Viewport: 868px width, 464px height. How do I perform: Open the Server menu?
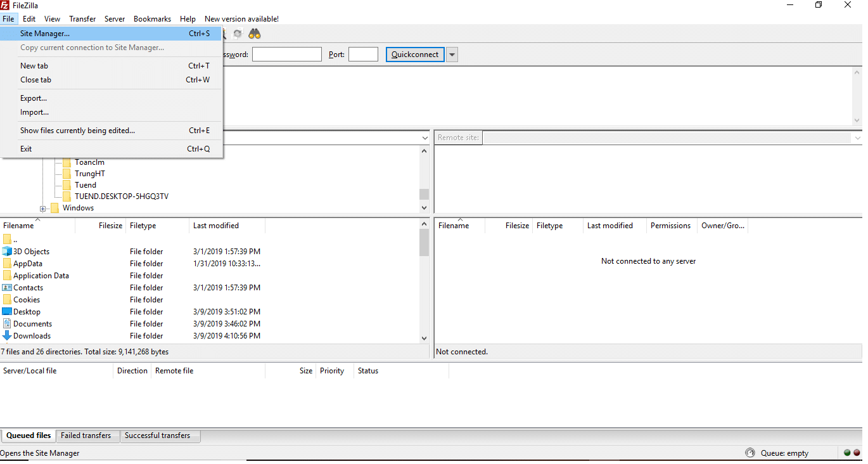pyautogui.click(x=115, y=19)
